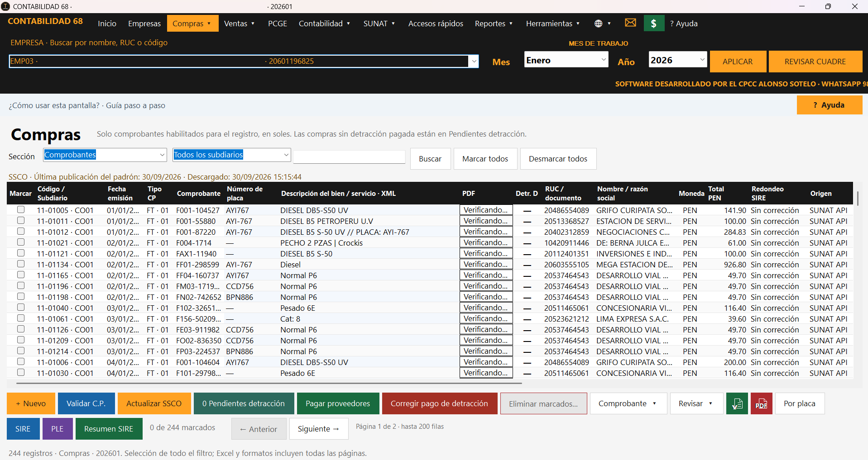The height and width of the screenshot is (460, 868).
Task: Open the globe language icon menu
Action: (x=602, y=24)
